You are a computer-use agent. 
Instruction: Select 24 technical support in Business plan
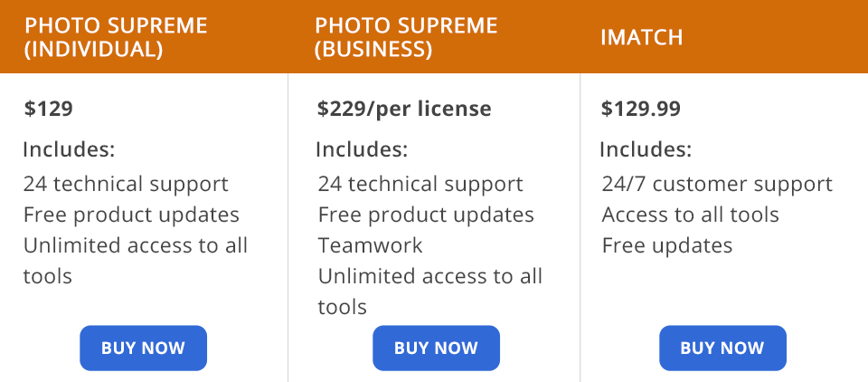pos(420,185)
